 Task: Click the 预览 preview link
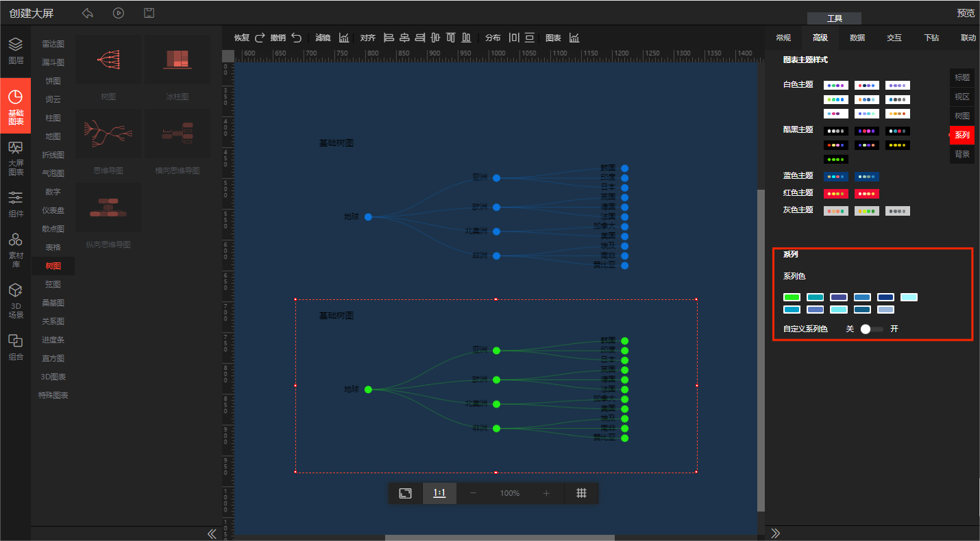[x=966, y=13]
